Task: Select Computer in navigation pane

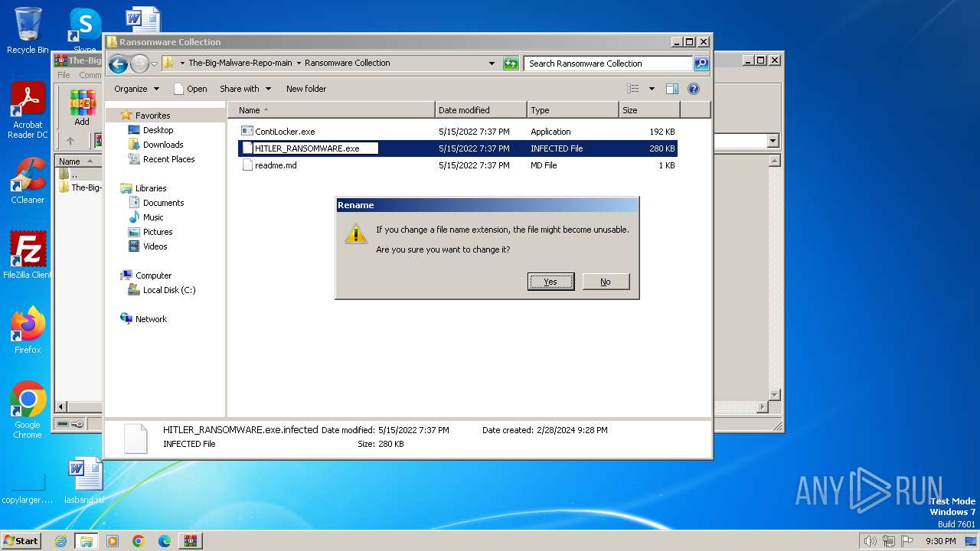Action: click(x=153, y=275)
